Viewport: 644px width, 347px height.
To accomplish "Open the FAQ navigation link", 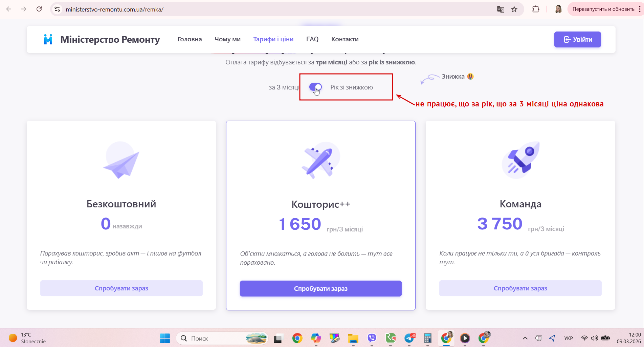I will point(312,39).
